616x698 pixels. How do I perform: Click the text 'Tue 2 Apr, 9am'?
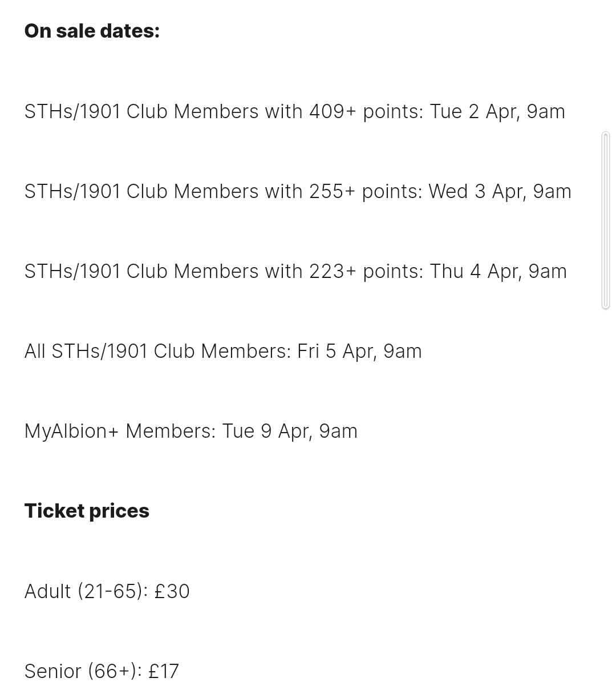tap(497, 111)
